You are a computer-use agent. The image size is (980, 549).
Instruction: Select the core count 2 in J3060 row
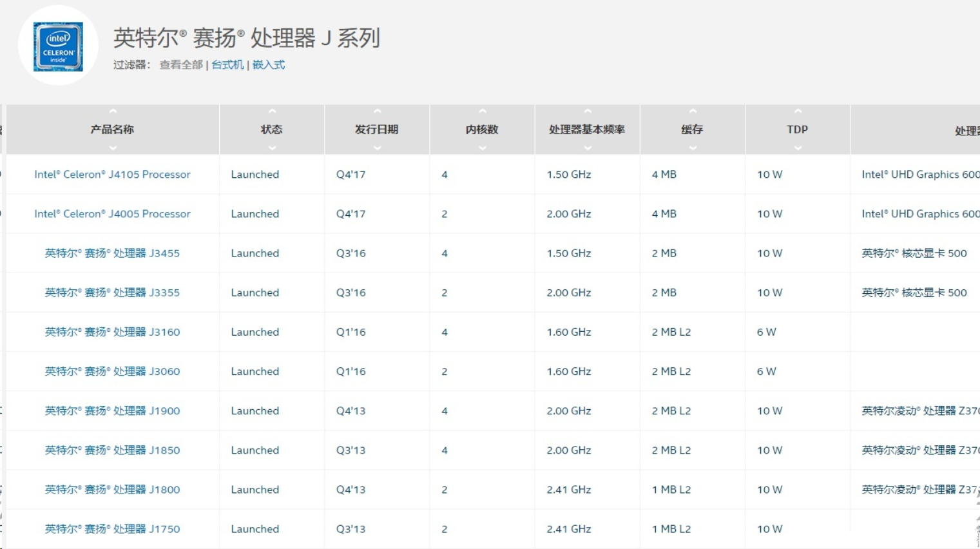pyautogui.click(x=445, y=371)
